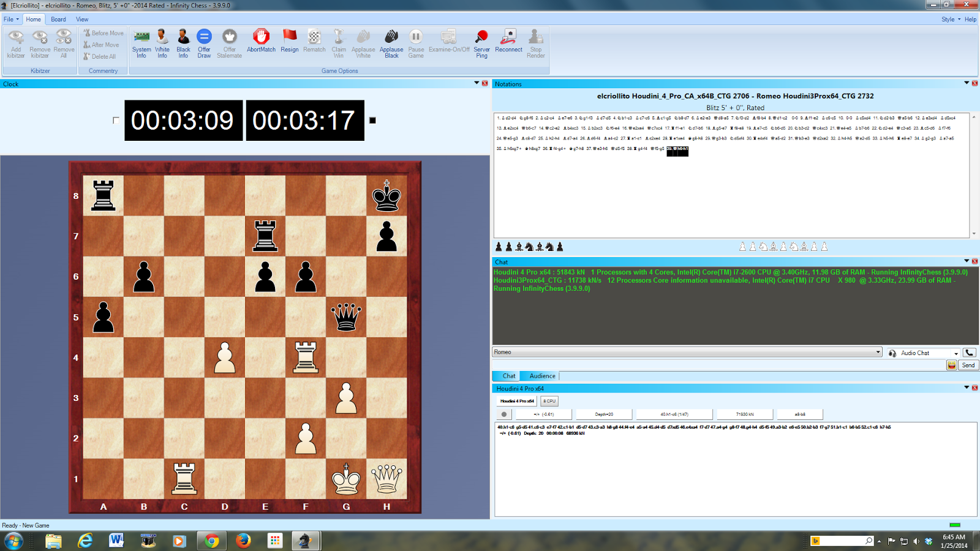Open the chat emoticon picker
980x551 pixels.
951,365
